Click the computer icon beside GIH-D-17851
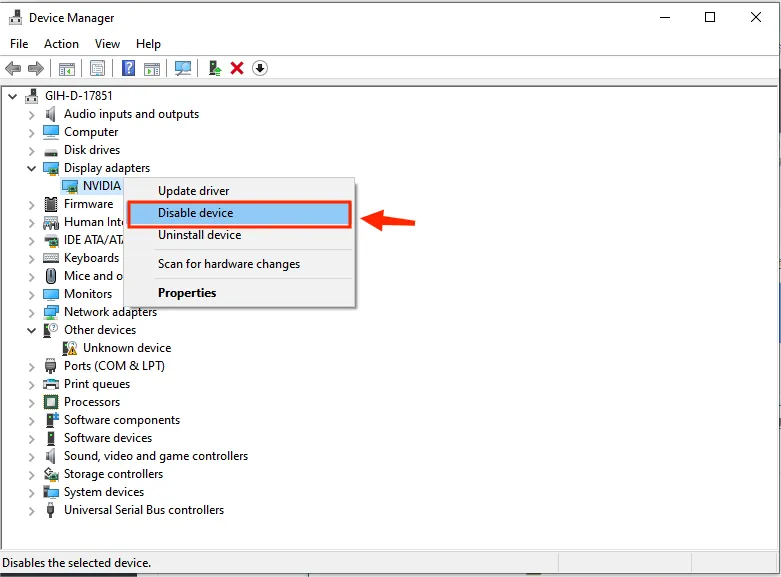 coord(32,96)
